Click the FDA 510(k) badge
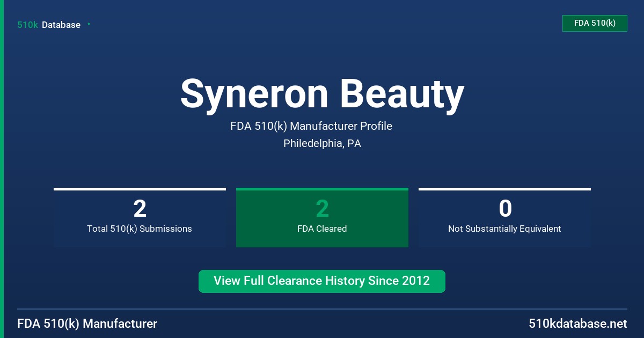This screenshot has height=338, width=644. [595, 23]
